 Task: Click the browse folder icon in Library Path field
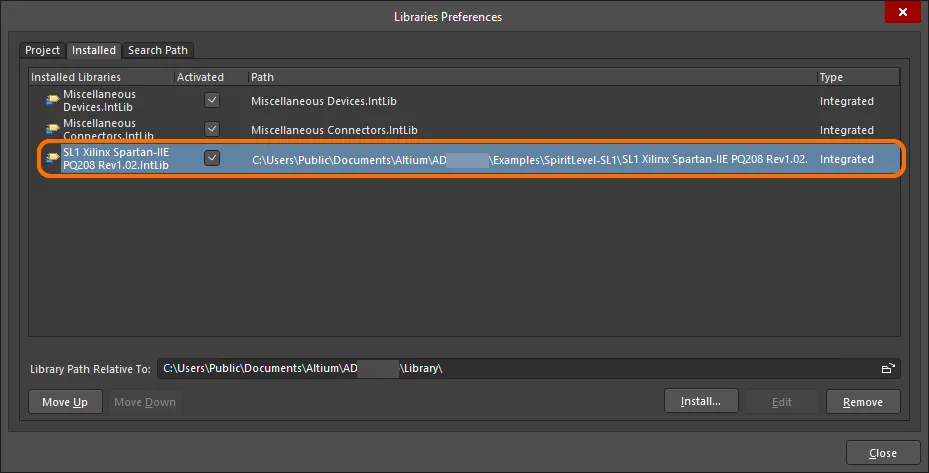(888, 369)
